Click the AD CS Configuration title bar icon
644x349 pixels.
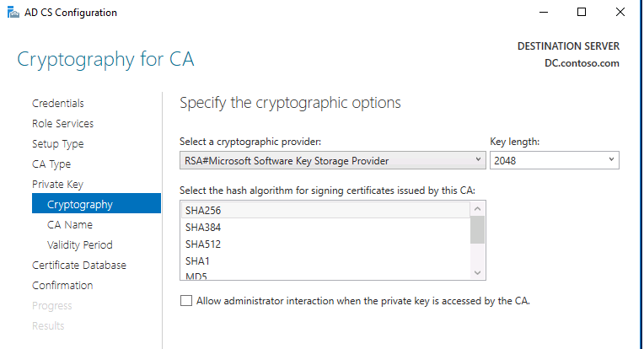tap(13, 13)
